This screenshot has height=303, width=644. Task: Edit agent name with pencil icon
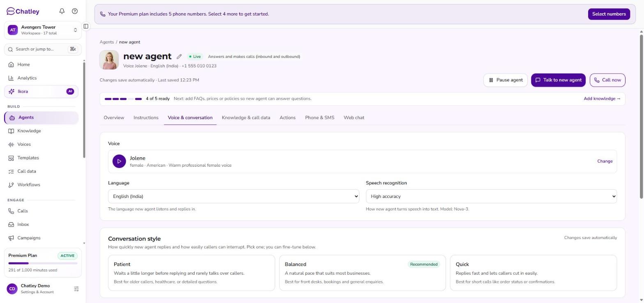[179, 57]
